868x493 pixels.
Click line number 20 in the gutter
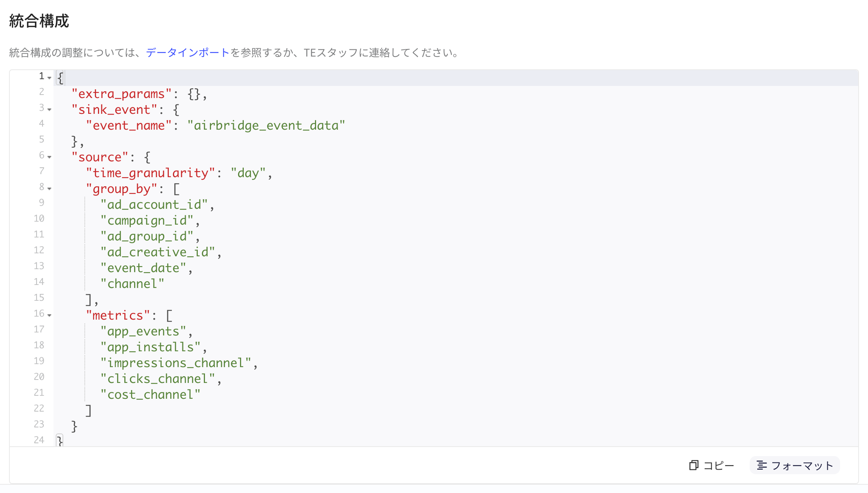pos(39,377)
